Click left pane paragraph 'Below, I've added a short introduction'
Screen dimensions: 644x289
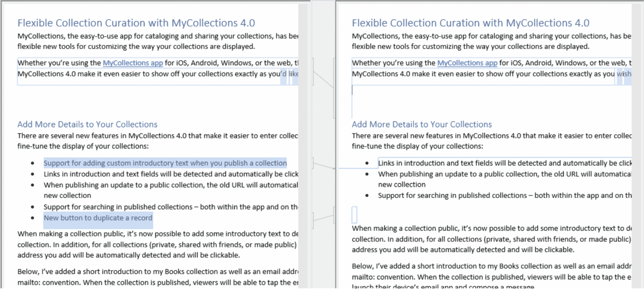tap(158, 278)
